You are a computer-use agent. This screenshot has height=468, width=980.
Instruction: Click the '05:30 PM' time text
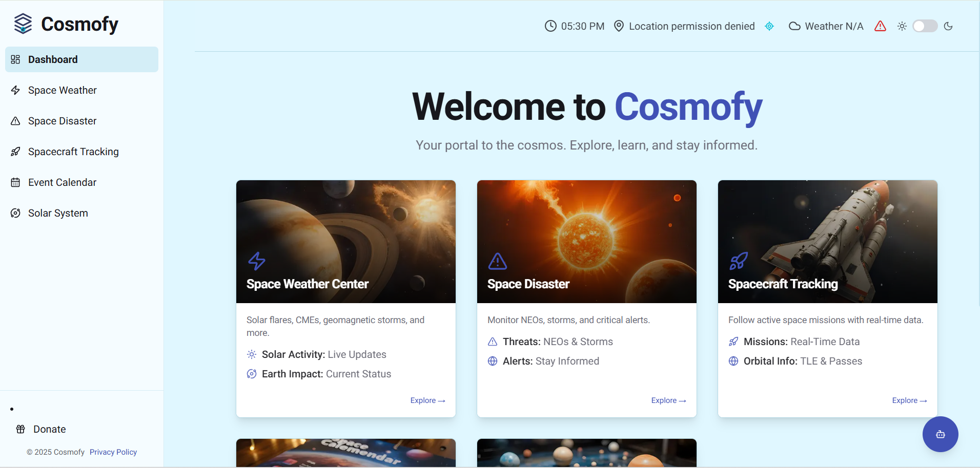[x=582, y=26]
